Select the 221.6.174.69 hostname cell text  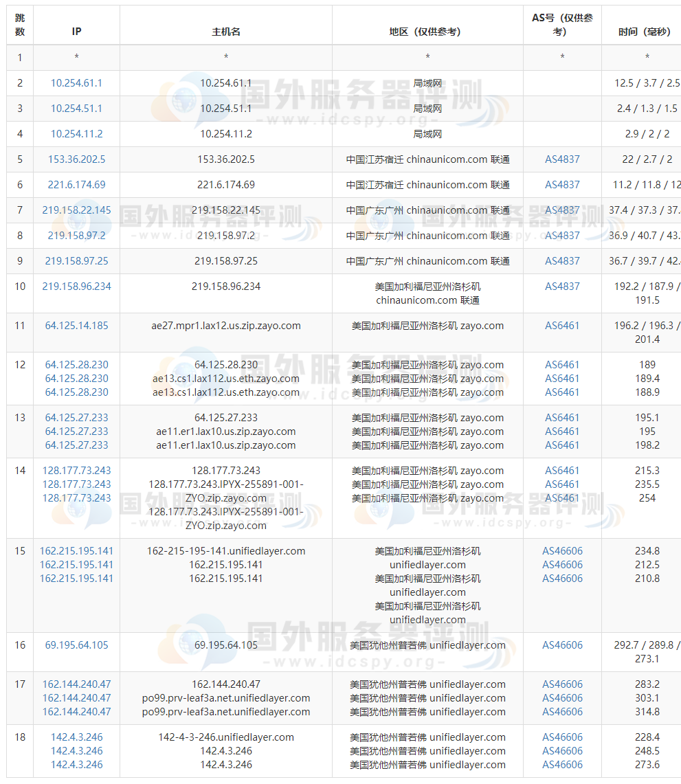226,185
